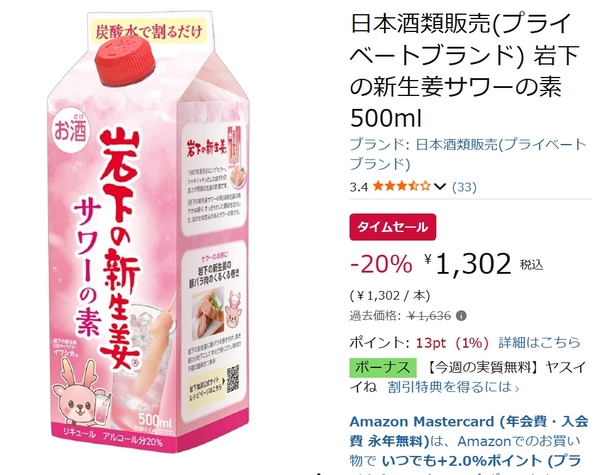
Task: Click the お酒 circle label on package
Action: point(70,131)
